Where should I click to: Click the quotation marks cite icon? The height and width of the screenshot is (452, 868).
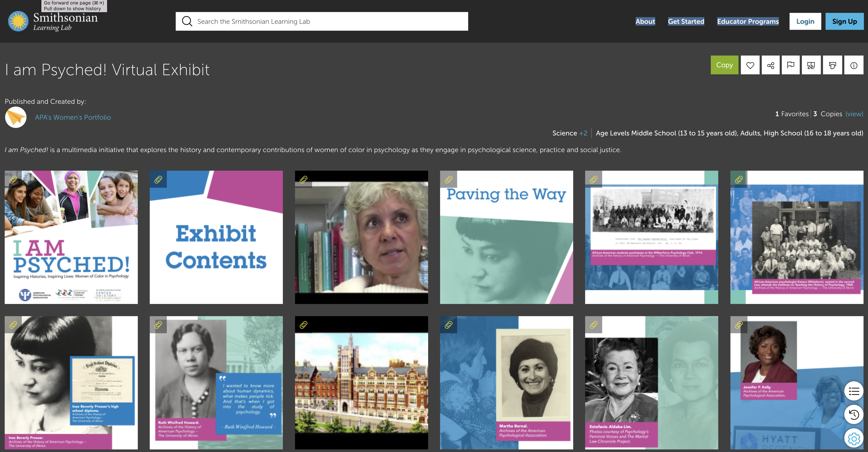pyautogui.click(x=811, y=65)
